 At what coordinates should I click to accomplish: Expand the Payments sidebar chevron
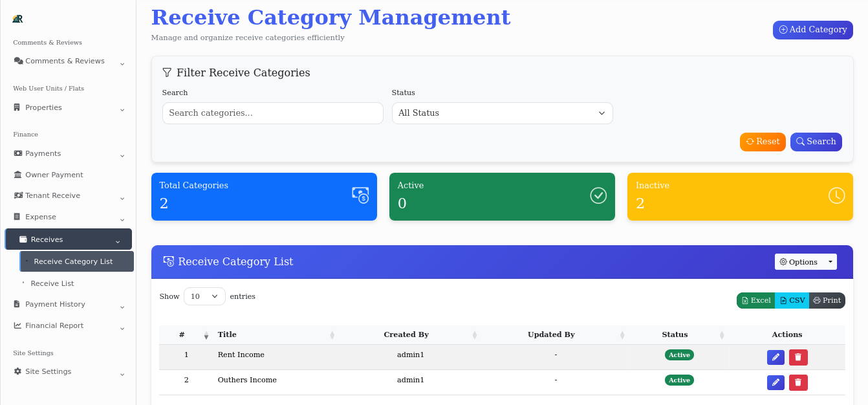[x=122, y=155]
